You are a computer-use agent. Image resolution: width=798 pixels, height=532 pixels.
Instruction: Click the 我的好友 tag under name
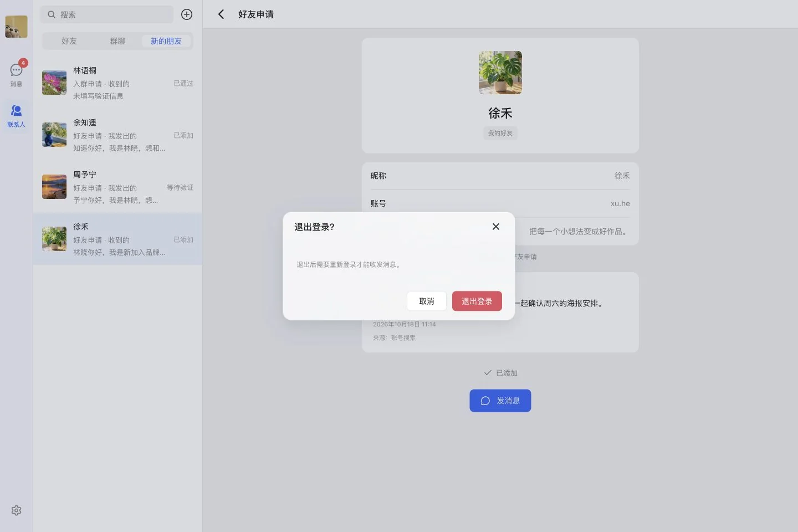coord(500,133)
